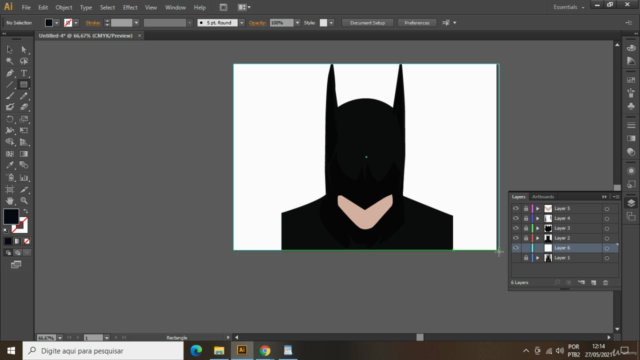Hide Layer 4 with its eye icon

pos(516,218)
